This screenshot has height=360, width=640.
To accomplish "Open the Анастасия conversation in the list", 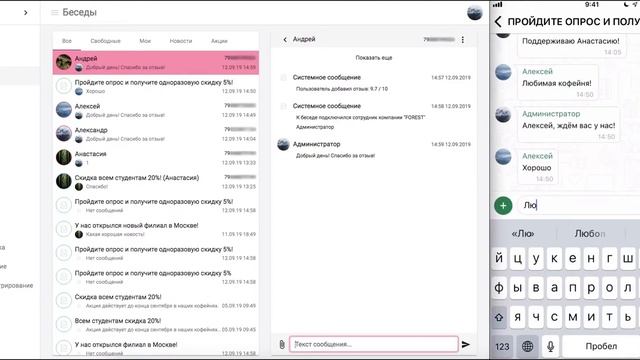I will click(156, 158).
